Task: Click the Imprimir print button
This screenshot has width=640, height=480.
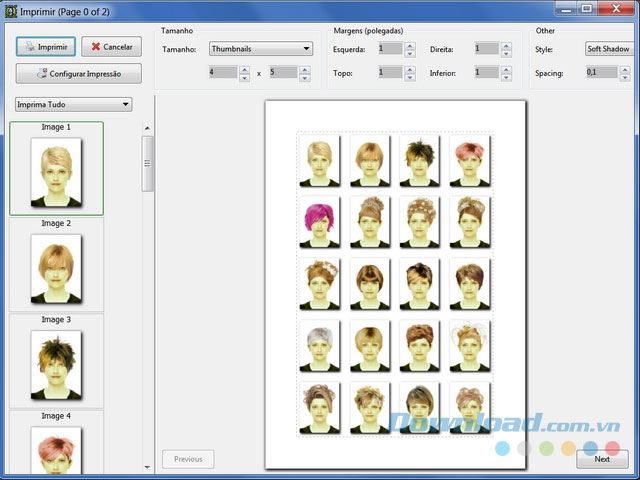Action: [45, 47]
